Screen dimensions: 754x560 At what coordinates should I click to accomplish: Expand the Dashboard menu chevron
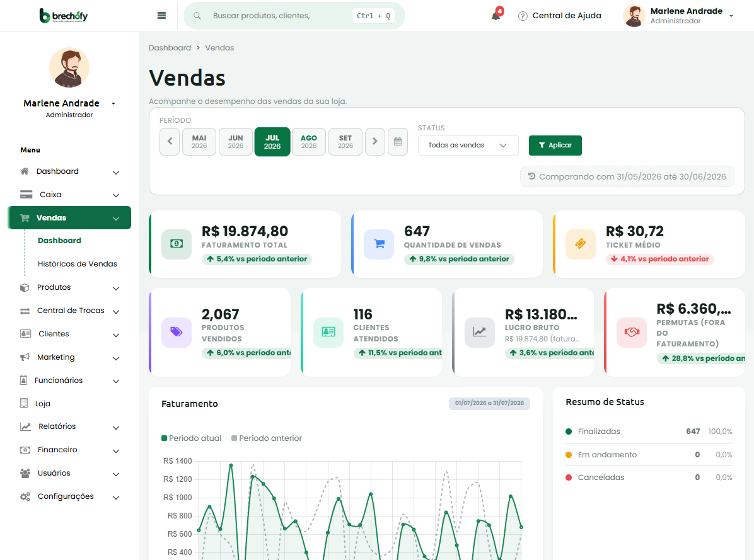point(116,172)
